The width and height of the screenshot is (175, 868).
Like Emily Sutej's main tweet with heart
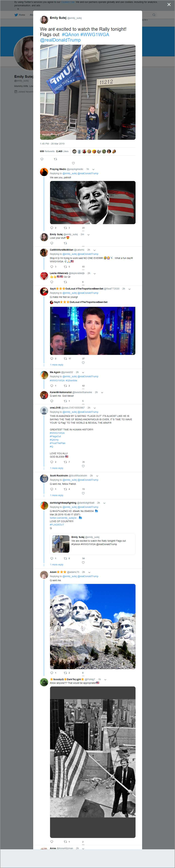[x=73, y=163]
